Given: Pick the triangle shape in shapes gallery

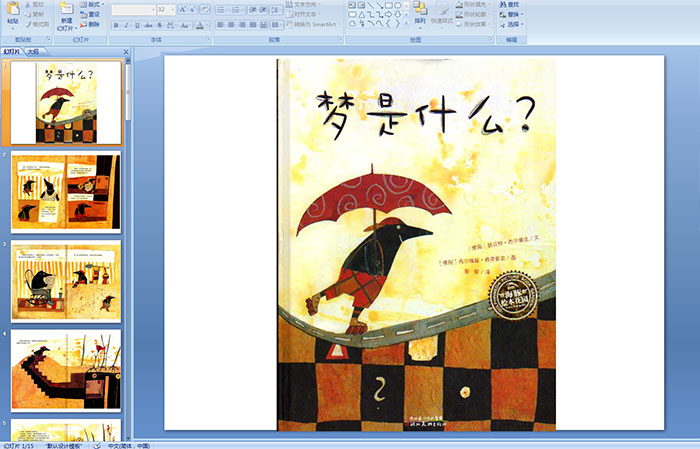Looking at the screenshot, I should (362, 14).
